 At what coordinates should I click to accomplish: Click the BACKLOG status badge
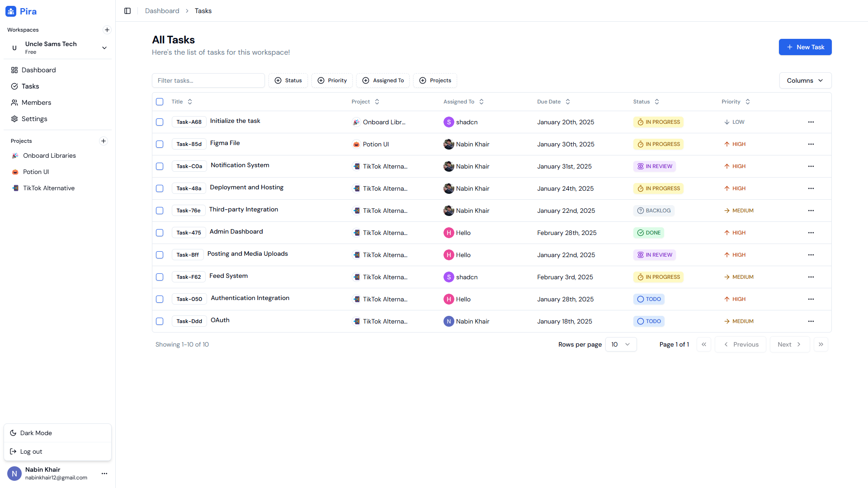[654, 211]
